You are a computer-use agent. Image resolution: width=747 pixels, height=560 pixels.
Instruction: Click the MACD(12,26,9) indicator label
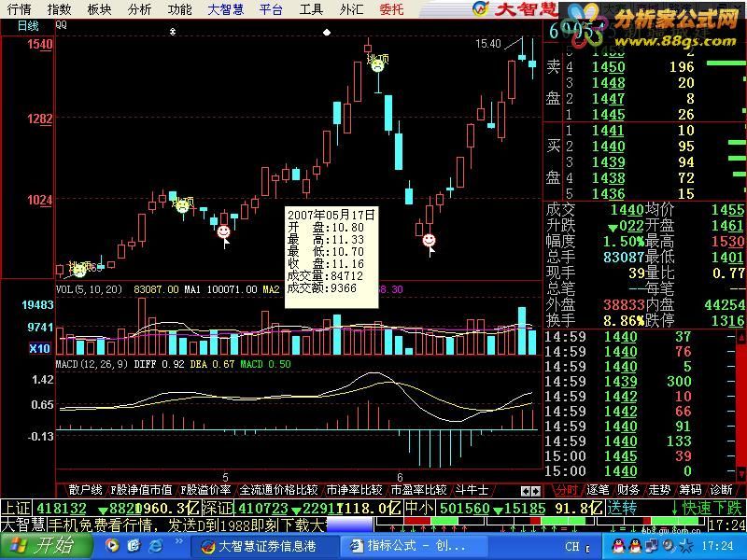(92, 364)
